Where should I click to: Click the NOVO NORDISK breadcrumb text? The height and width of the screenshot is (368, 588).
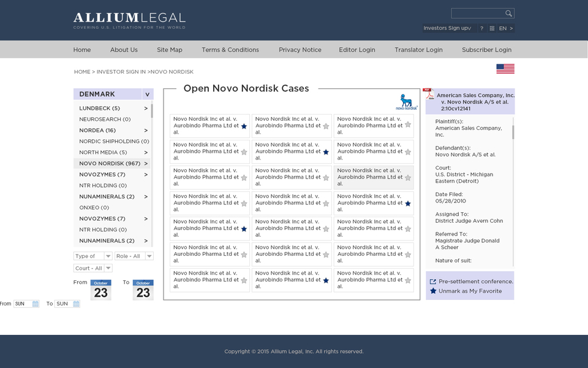click(x=172, y=72)
